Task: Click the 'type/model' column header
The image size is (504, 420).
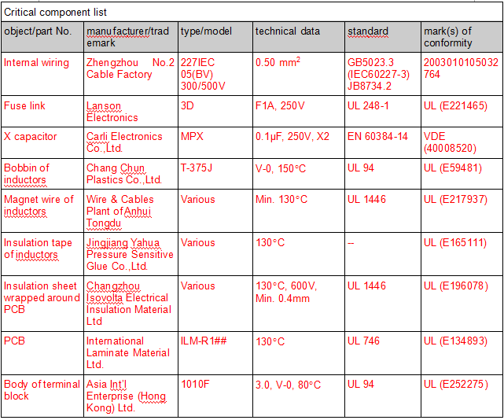Action: (x=215, y=37)
